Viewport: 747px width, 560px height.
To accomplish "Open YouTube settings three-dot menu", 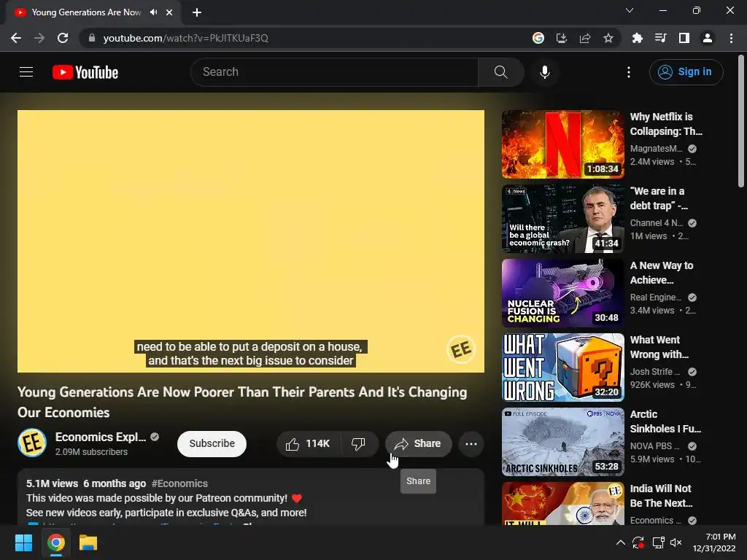I will pyautogui.click(x=628, y=72).
